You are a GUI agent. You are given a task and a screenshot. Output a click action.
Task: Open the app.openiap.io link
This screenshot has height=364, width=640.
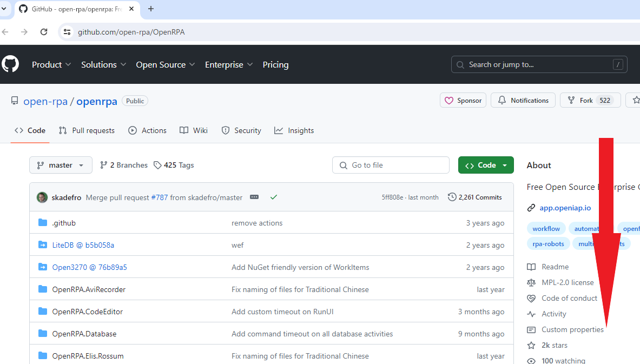pyautogui.click(x=565, y=208)
